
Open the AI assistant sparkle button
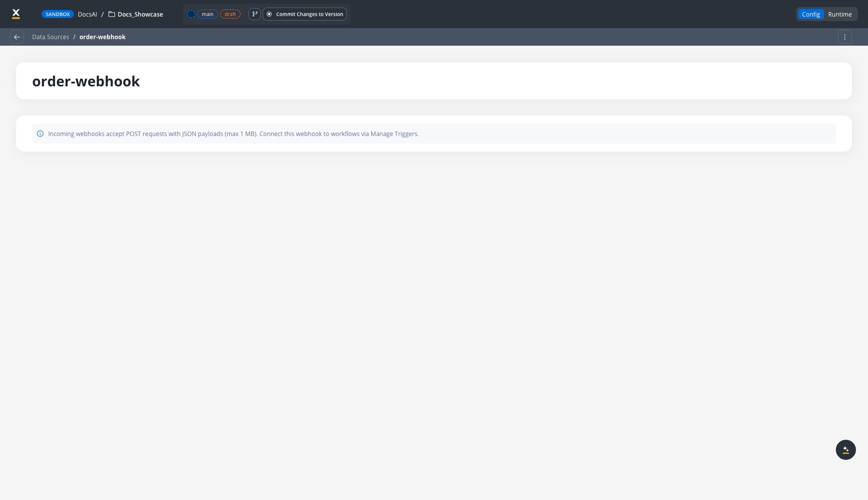point(846,450)
